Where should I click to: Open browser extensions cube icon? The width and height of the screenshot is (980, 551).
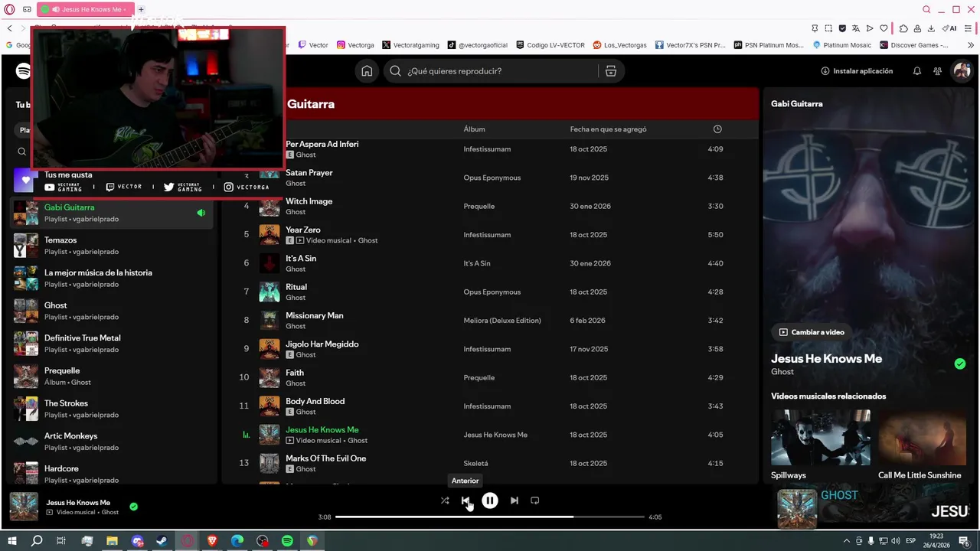pos(903,28)
